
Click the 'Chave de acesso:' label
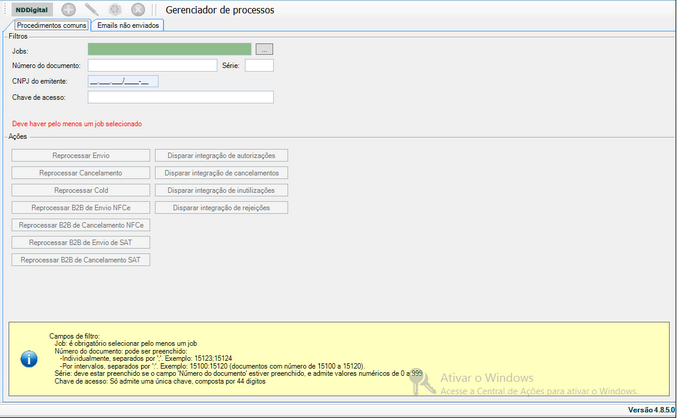(38, 98)
